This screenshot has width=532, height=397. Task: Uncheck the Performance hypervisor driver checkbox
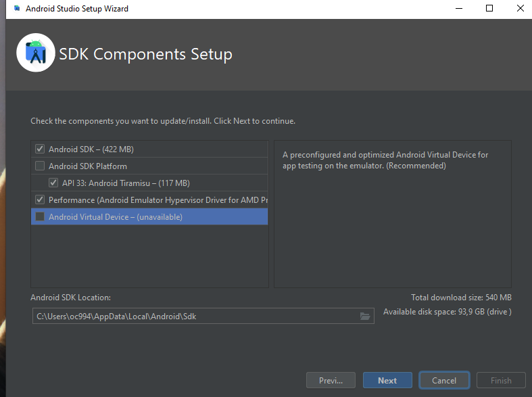pos(40,200)
